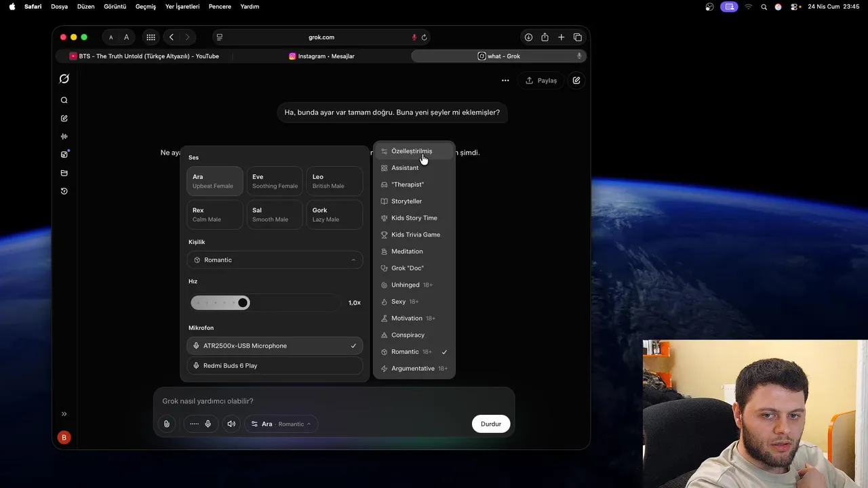Select the Assistant personality
Viewport: 868px width, 488px height.
(x=414, y=167)
